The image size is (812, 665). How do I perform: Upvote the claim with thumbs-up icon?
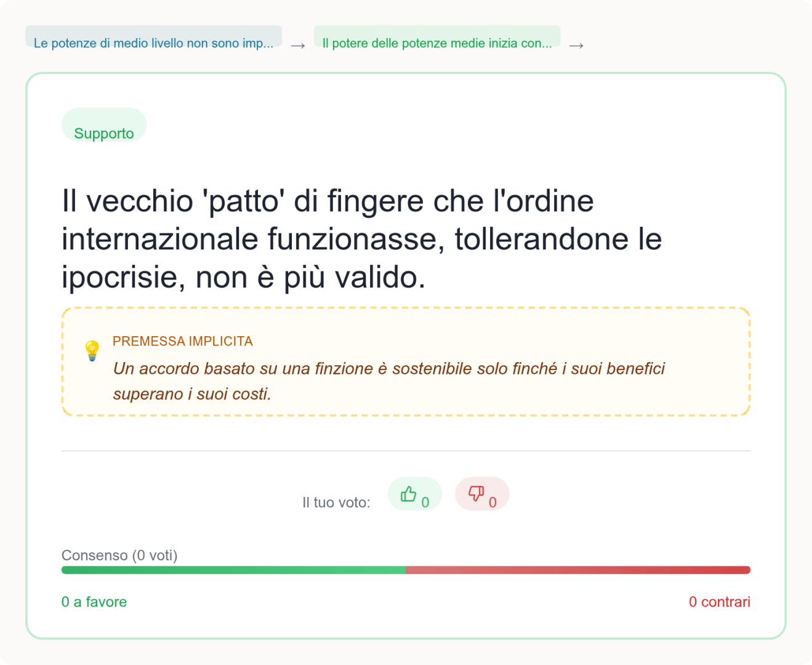click(x=409, y=494)
